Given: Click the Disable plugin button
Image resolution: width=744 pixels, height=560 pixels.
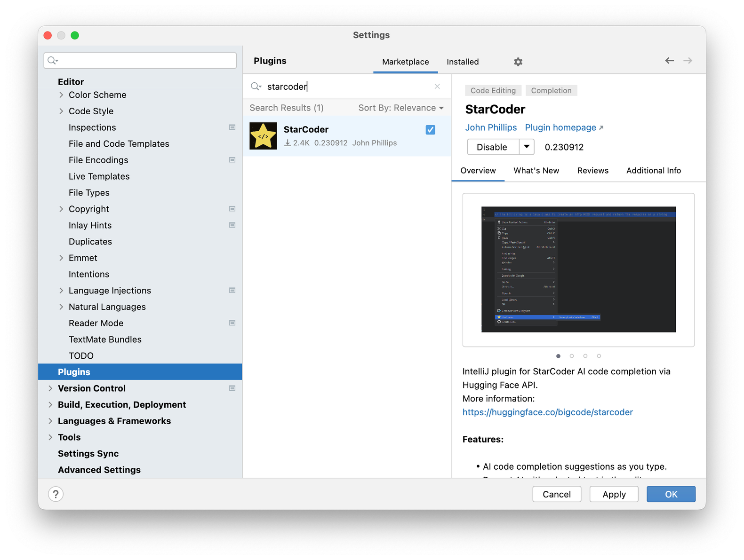Looking at the screenshot, I should (493, 147).
